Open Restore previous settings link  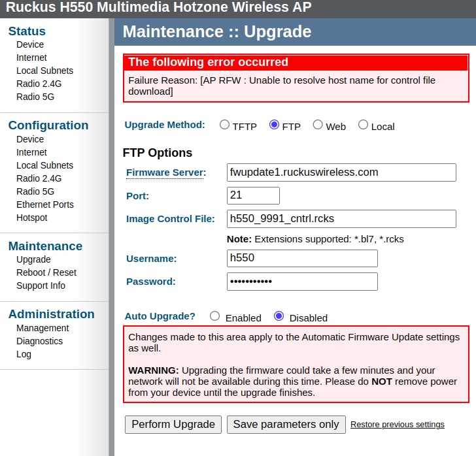click(397, 425)
